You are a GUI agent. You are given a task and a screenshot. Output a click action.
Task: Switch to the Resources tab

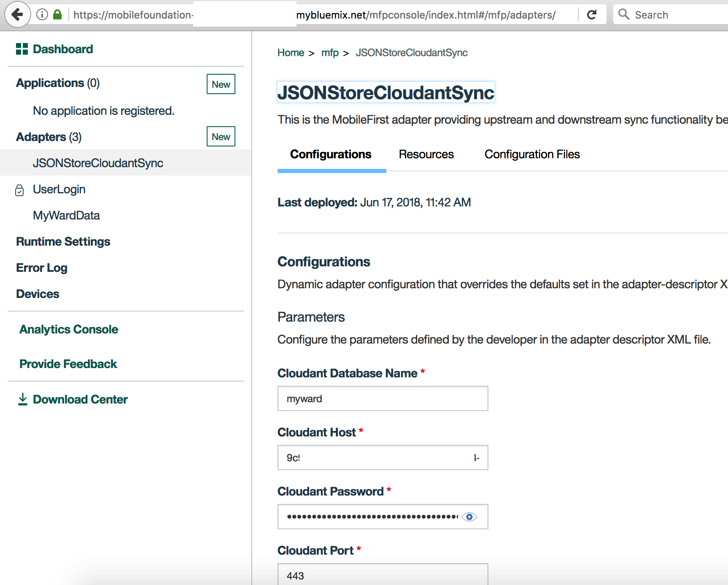[x=426, y=154]
